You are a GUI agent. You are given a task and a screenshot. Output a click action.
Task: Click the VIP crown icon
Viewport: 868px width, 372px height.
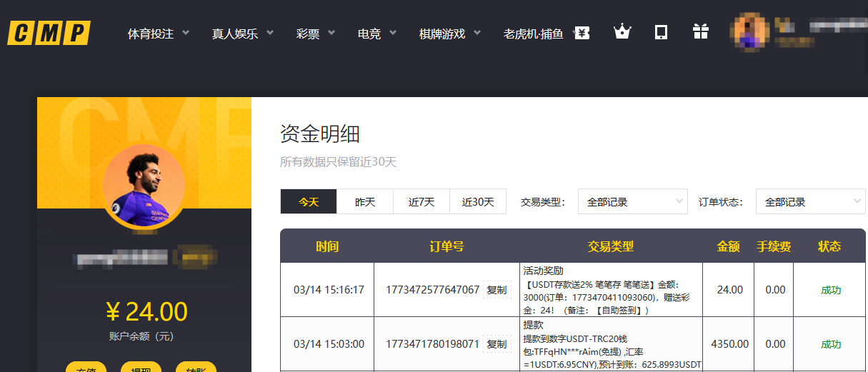pos(622,32)
